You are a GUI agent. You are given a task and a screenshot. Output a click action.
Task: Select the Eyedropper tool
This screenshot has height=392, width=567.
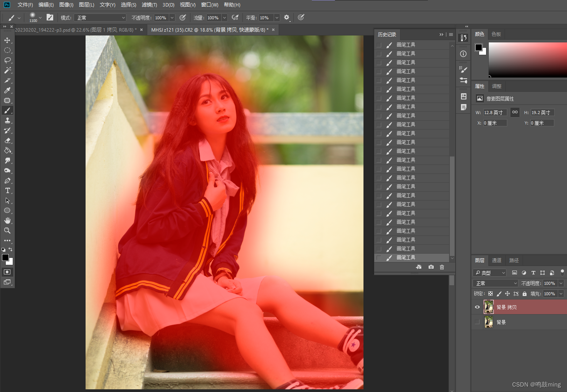7,90
